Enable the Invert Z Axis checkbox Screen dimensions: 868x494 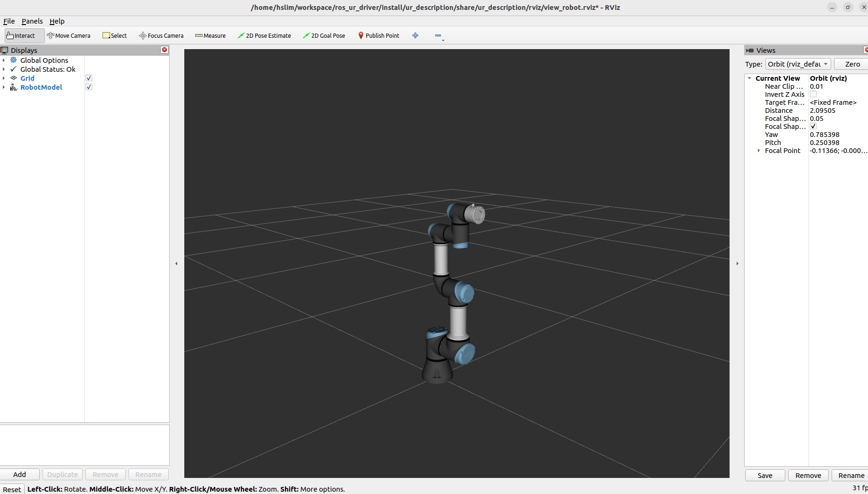pyautogui.click(x=813, y=94)
